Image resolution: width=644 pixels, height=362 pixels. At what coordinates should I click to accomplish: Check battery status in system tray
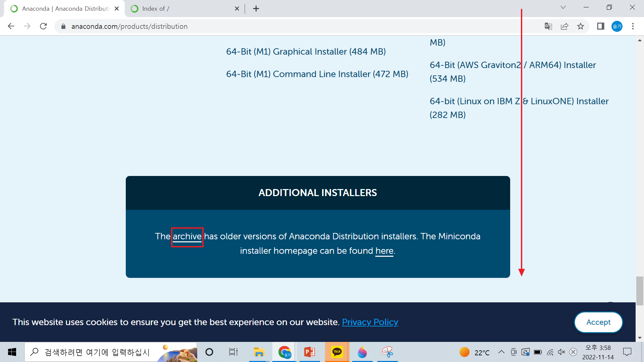click(x=538, y=352)
